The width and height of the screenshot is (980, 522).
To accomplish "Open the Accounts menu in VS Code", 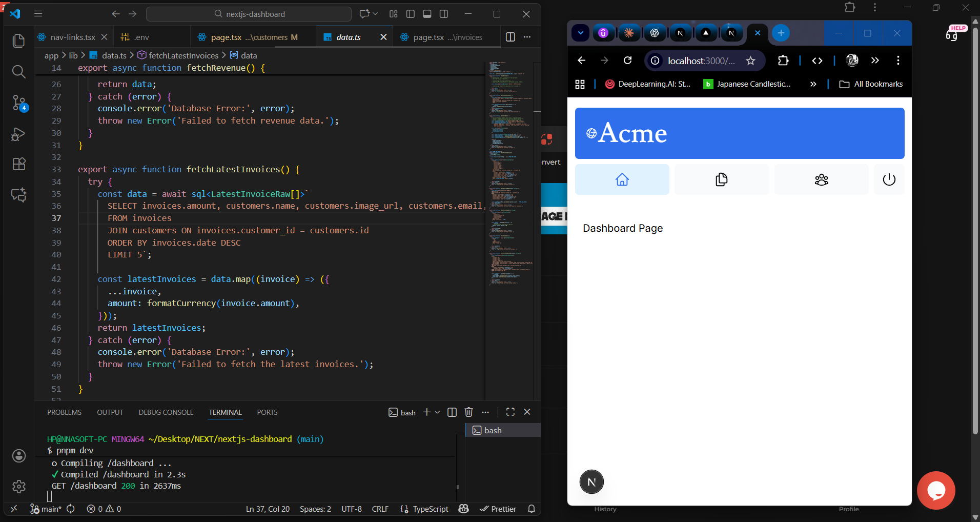I will pos(18,456).
